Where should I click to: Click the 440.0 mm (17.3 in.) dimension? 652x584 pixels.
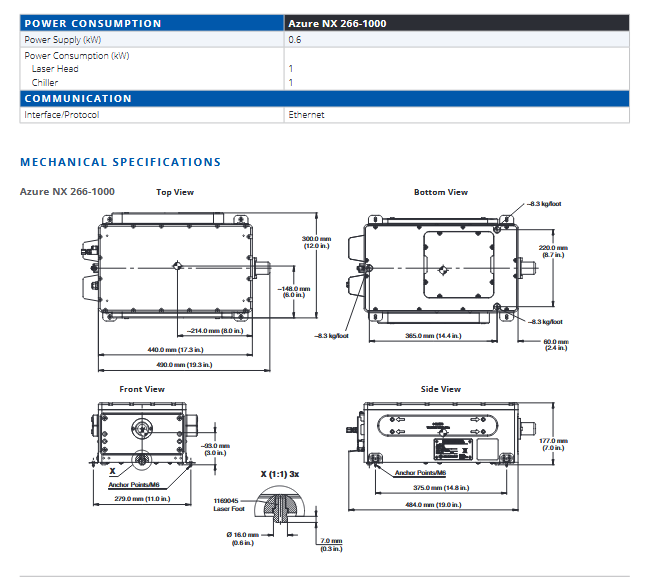point(175,350)
